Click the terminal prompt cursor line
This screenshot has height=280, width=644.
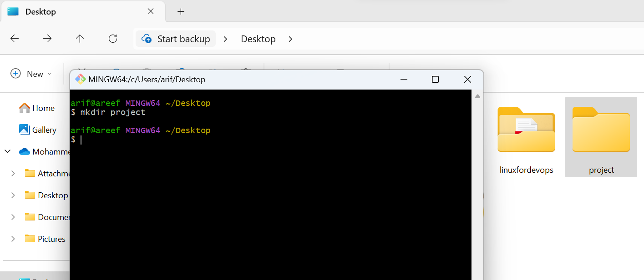tap(76, 140)
